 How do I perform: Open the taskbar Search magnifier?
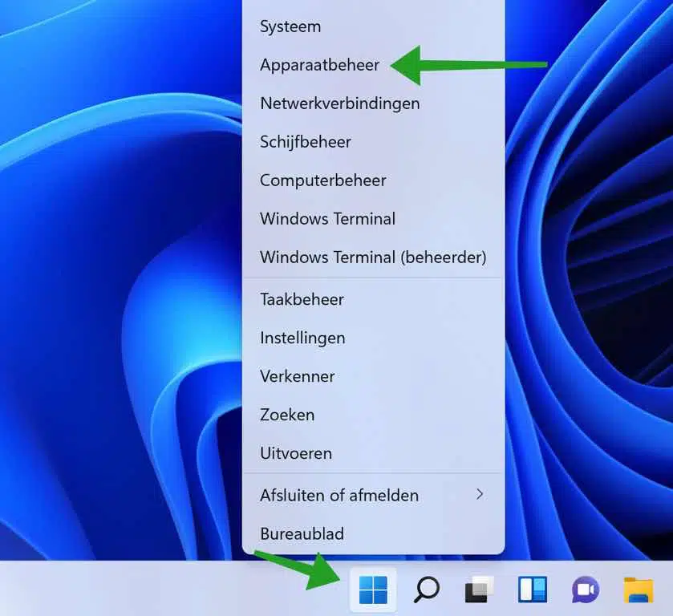pos(426,590)
